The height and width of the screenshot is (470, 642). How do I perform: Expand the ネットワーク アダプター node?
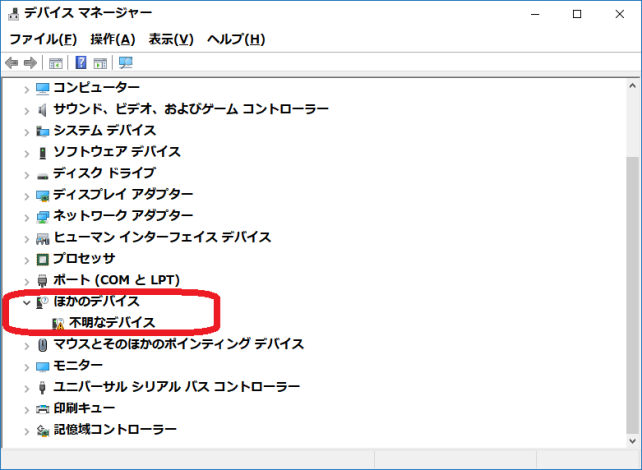[x=27, y=217]
